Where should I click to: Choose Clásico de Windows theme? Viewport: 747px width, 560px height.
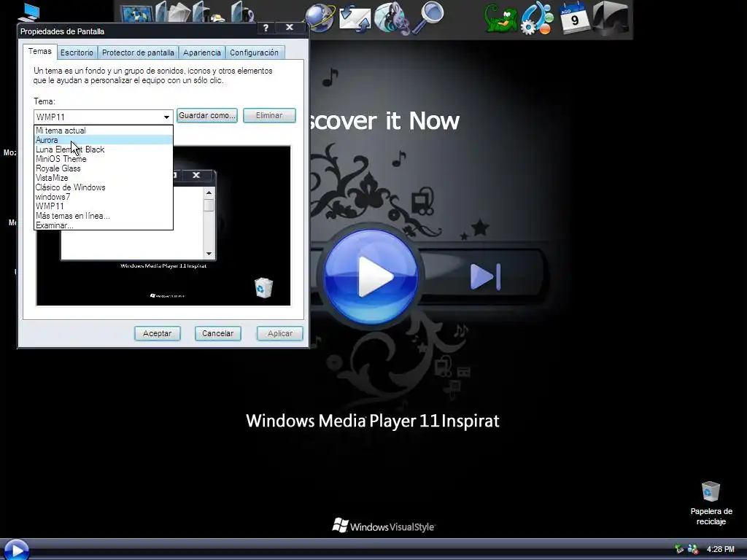(104, 187)
